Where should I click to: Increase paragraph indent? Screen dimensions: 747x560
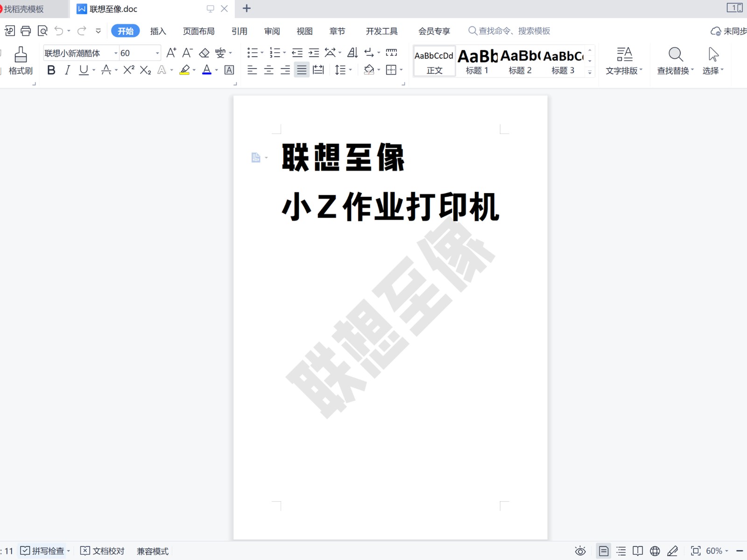[314, 53]
